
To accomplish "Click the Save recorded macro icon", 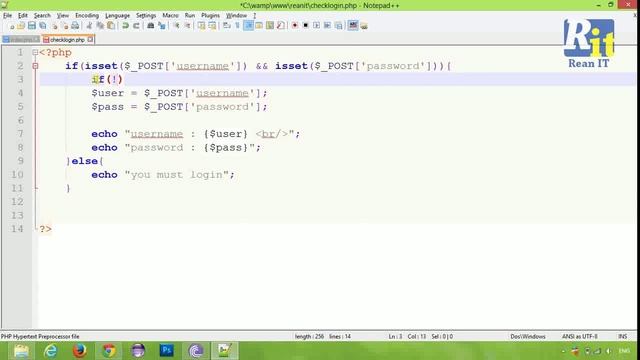I will (x=338, y=26).
